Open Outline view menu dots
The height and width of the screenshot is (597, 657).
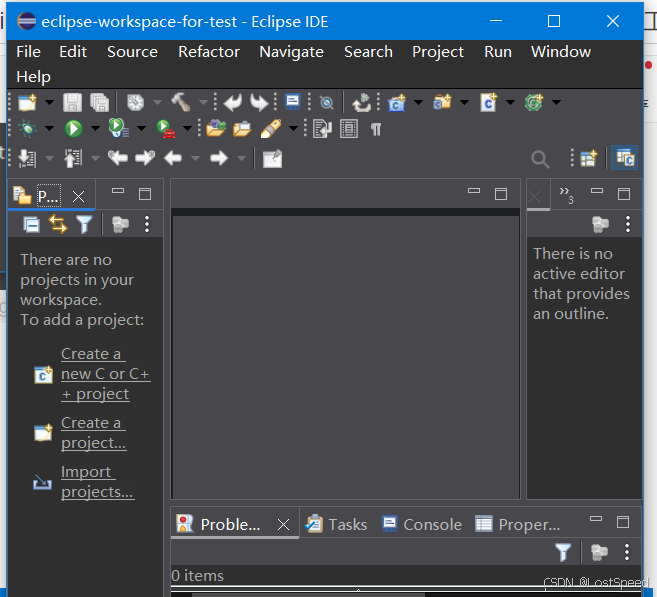click(627, 224)
